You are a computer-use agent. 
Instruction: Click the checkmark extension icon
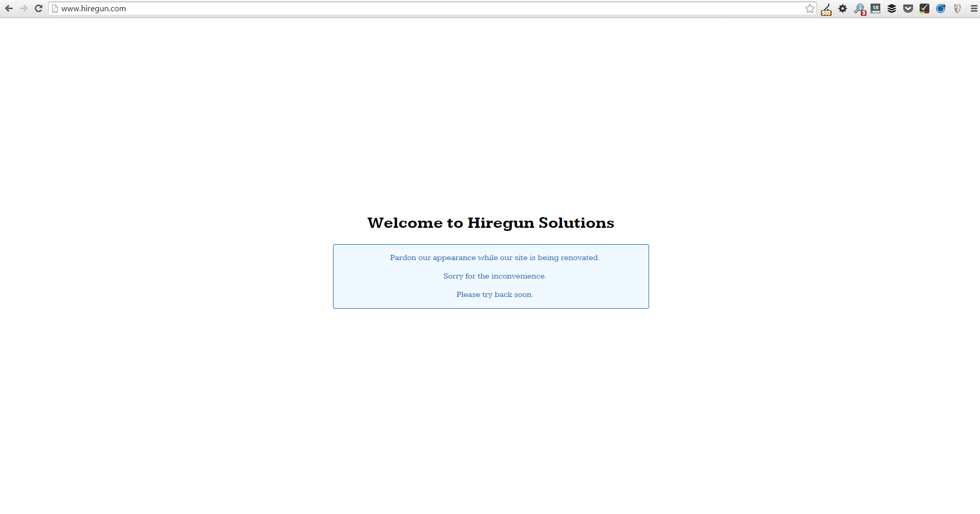pyautogui.click(x=924, y=9)
